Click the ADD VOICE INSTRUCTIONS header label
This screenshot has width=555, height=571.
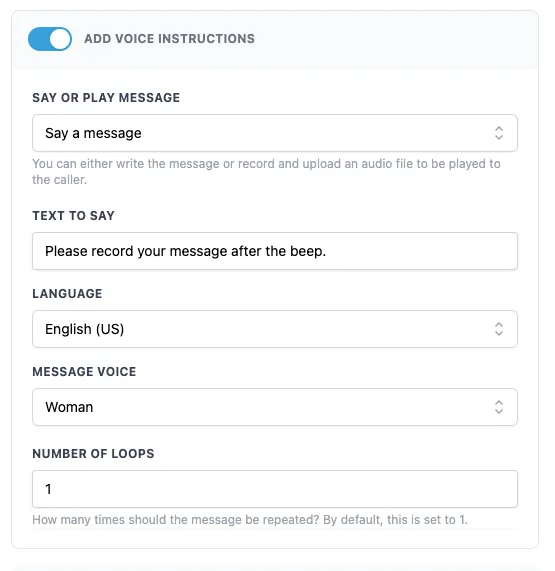pos(169,39)
